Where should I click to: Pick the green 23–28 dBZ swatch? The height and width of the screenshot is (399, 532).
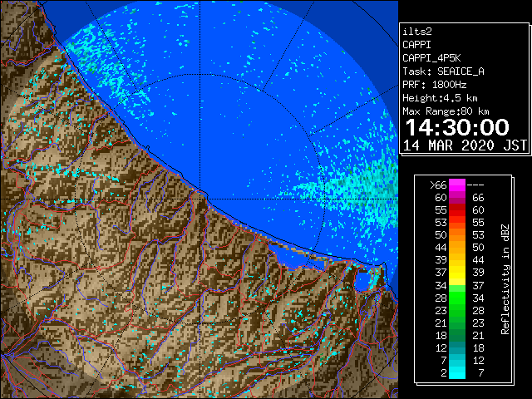(457, 310)
